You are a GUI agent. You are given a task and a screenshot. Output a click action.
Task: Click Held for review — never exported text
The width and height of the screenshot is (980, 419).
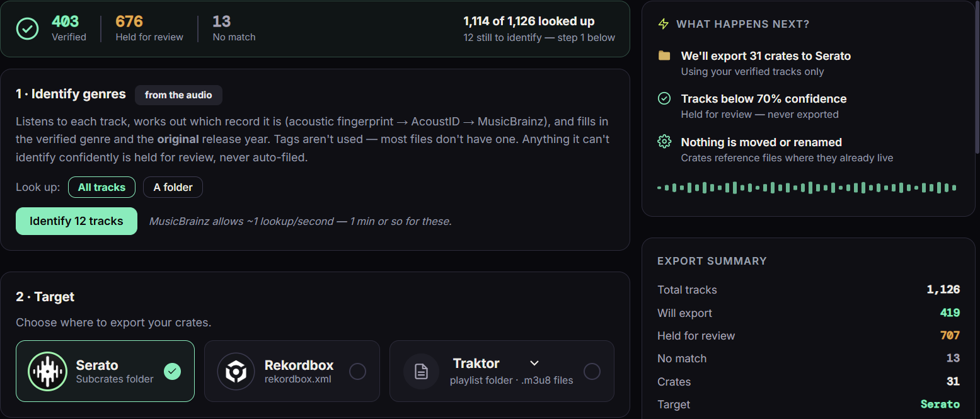click(x=760, y=114)
